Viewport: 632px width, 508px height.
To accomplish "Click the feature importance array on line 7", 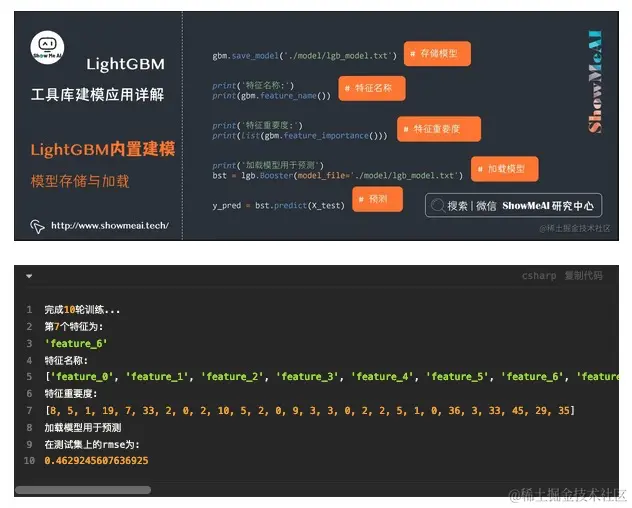I will [x=310, y=410].
